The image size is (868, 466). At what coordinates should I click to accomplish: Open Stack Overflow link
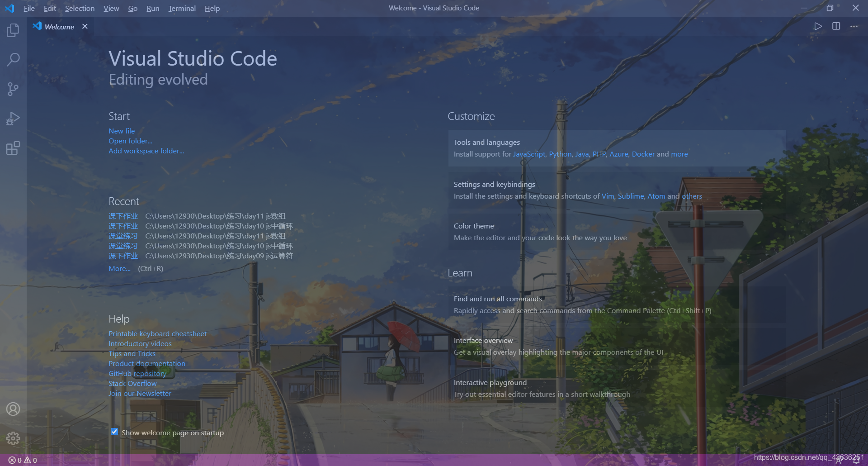tap(132, 383)
